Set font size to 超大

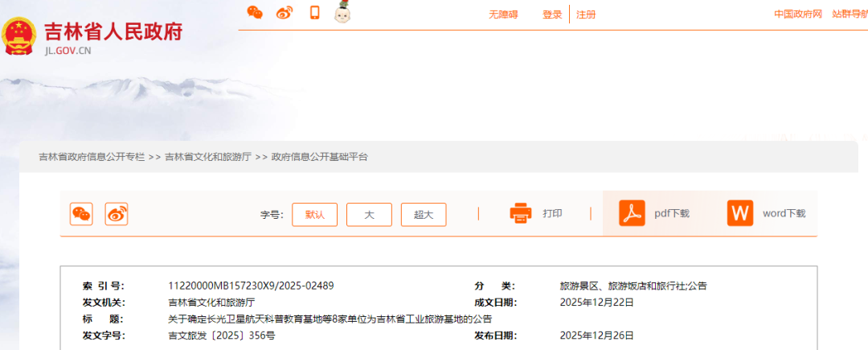(424, 214)
